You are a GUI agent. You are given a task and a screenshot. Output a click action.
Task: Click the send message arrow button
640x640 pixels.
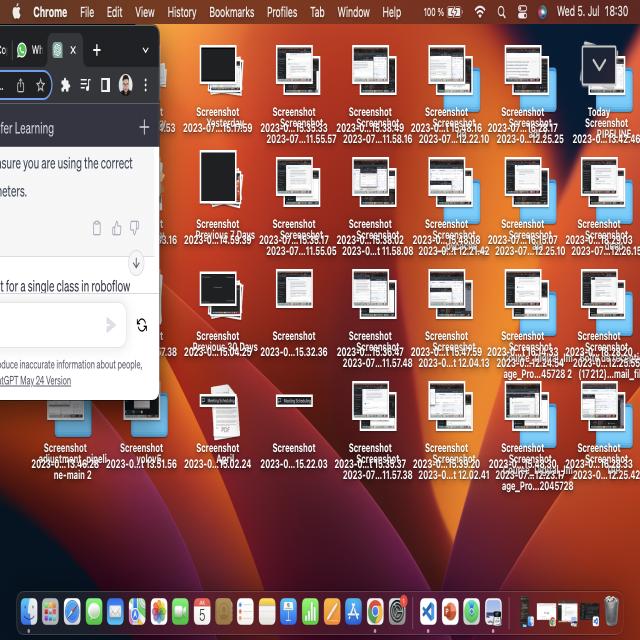(x=111, y=325)
